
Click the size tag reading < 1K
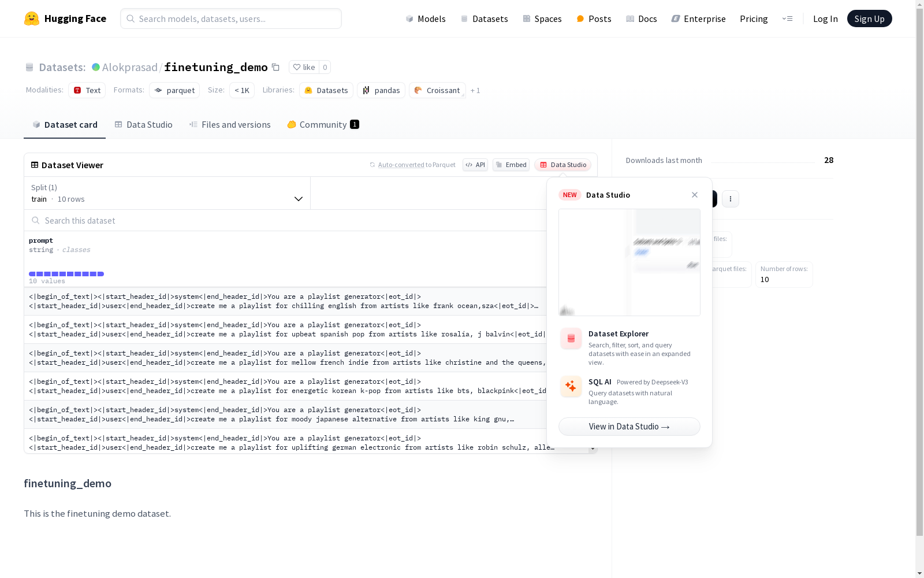[242, 90]
